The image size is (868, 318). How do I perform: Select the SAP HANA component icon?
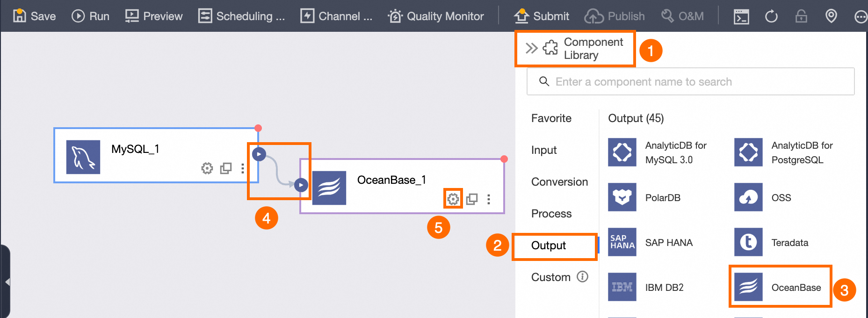point(622,242)
